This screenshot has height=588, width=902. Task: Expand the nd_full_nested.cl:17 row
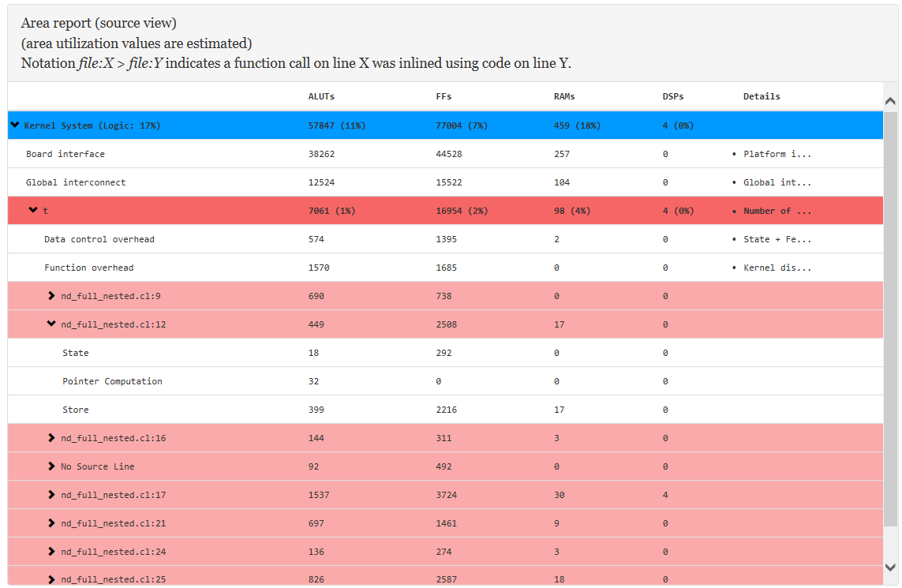(x=52, y=494)
